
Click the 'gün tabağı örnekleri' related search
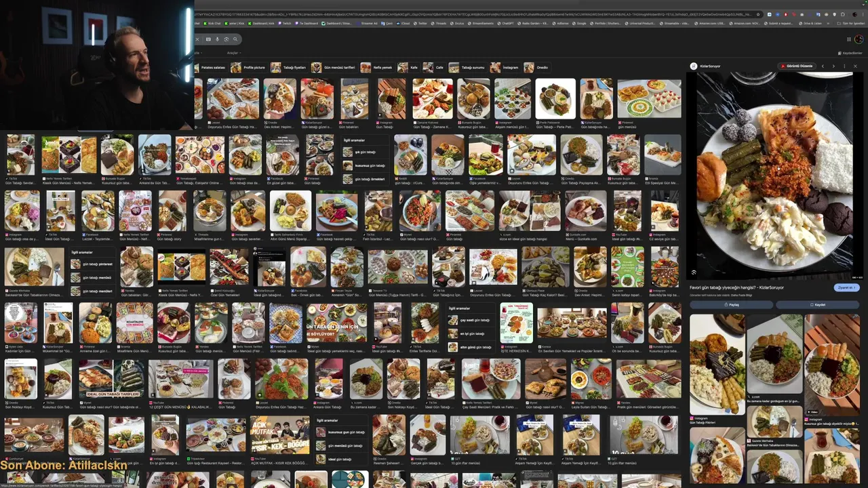tap(365, 179)
